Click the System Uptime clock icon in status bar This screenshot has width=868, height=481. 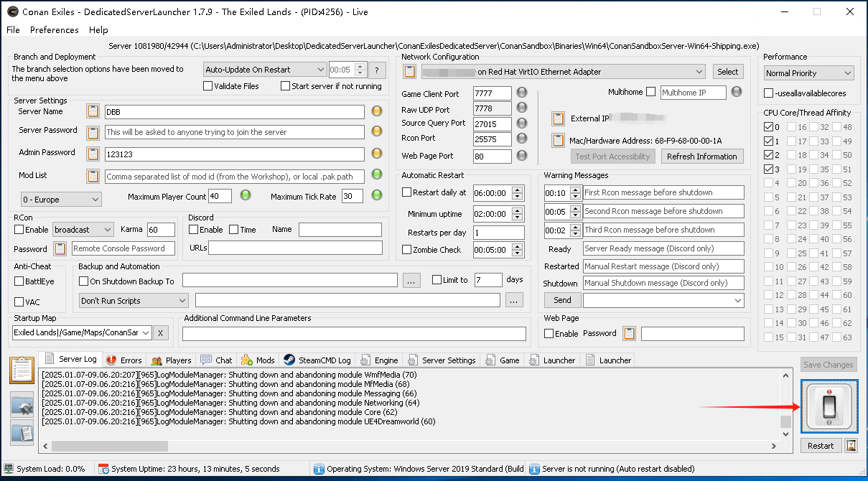click(x=103, y=469)
